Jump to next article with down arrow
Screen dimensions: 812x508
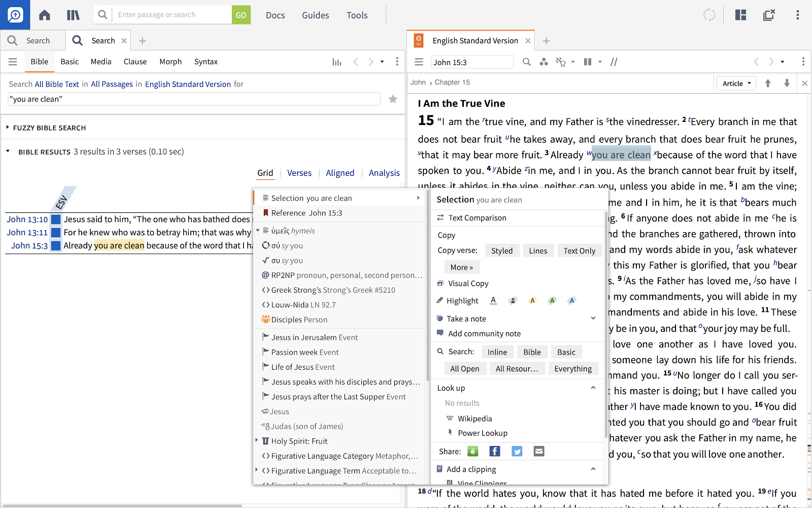(787, 83)
